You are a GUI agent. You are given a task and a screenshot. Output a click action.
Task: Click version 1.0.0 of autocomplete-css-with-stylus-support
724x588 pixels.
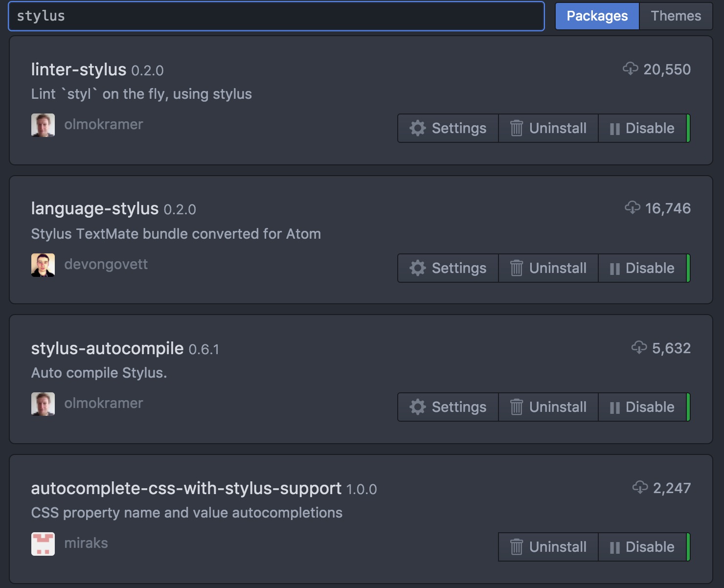[x=362, y=489]
